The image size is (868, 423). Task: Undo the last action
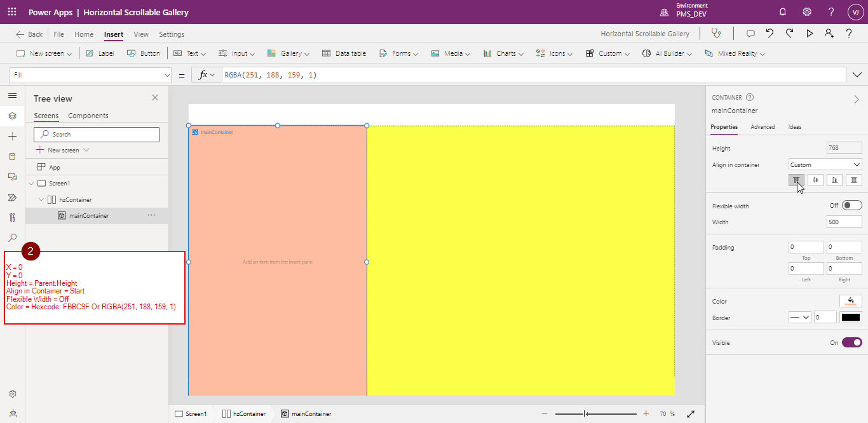[x=770, y=34]
